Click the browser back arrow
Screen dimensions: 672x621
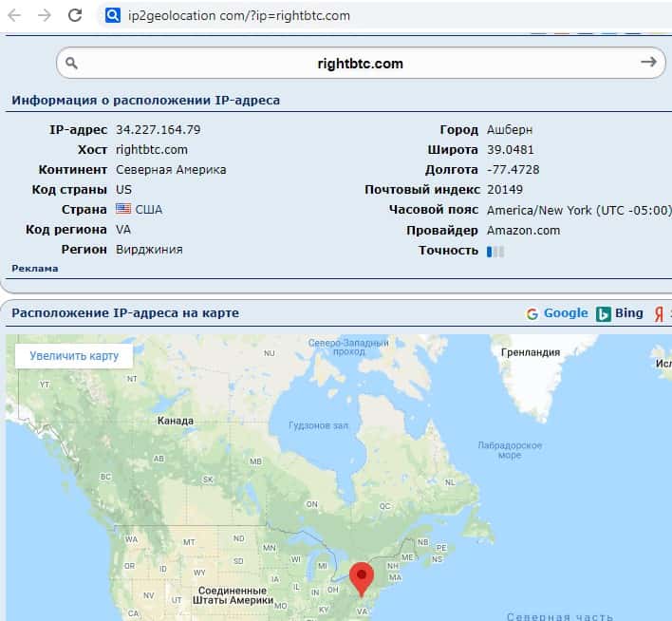pyautogui.click(x=14, y=15)
